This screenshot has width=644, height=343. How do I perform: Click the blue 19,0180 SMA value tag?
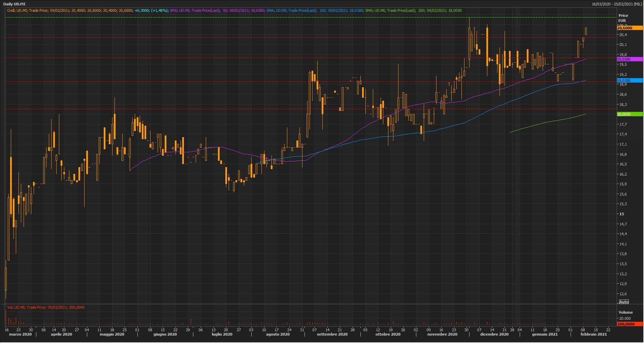coord(629,81)
